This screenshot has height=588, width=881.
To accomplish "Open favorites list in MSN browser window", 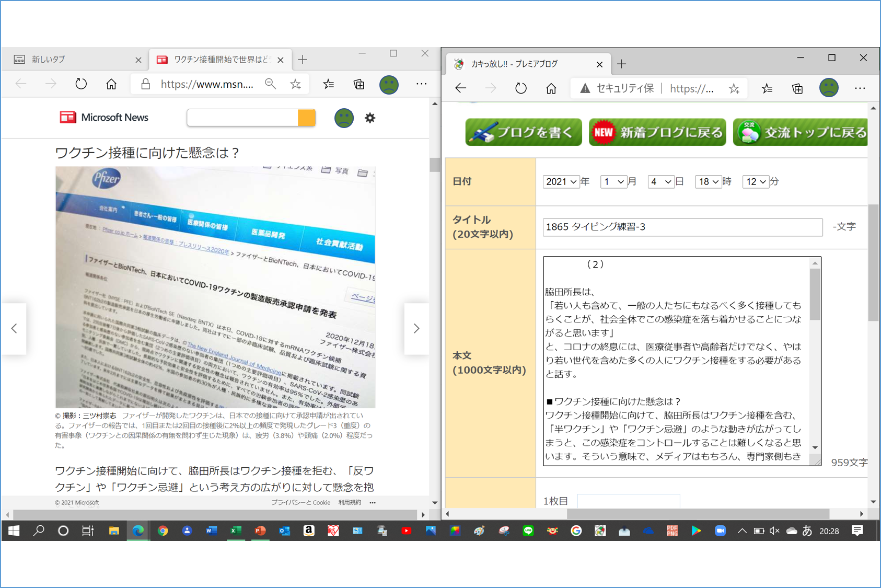I will point(329,84).
